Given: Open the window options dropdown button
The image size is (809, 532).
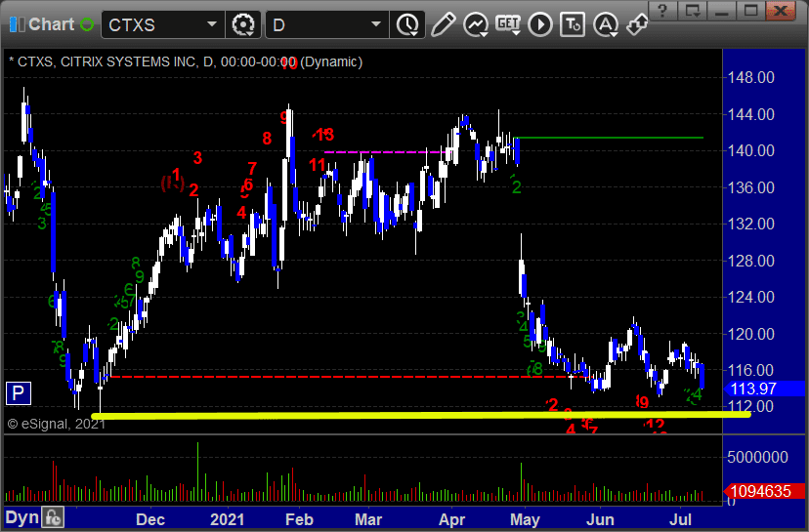Looking at the screenshot, I should coord(692,11).
